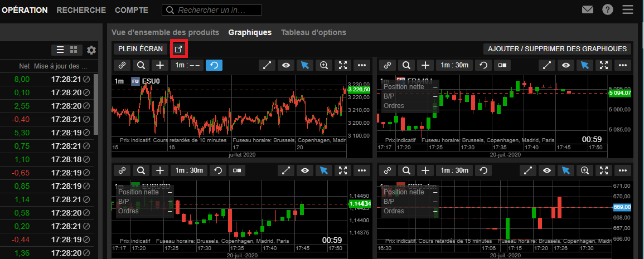Switch the watchlist to grid view
Image resolution: width=644 pixels, height=259 pixels.
click(73, 50)
